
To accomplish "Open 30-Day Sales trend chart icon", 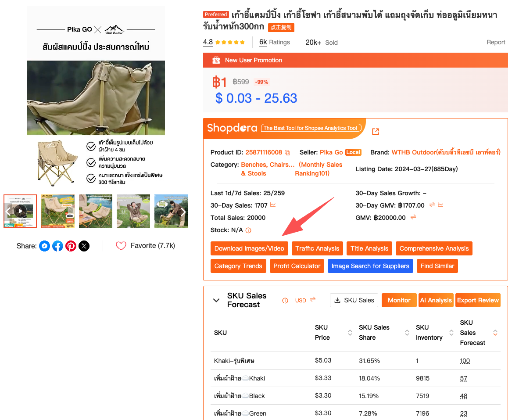I will coord(273,205).
